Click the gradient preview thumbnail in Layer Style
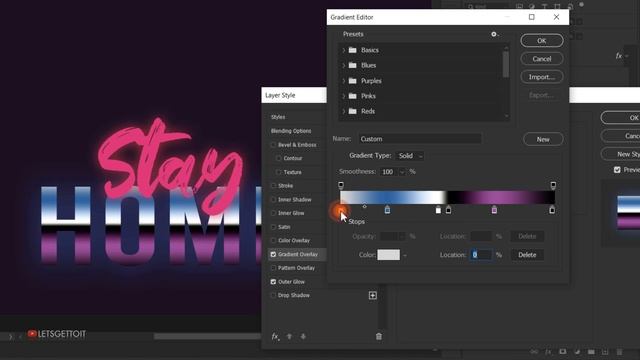The width and height of the screenshot is (640, 360). (x=629, y=212)
